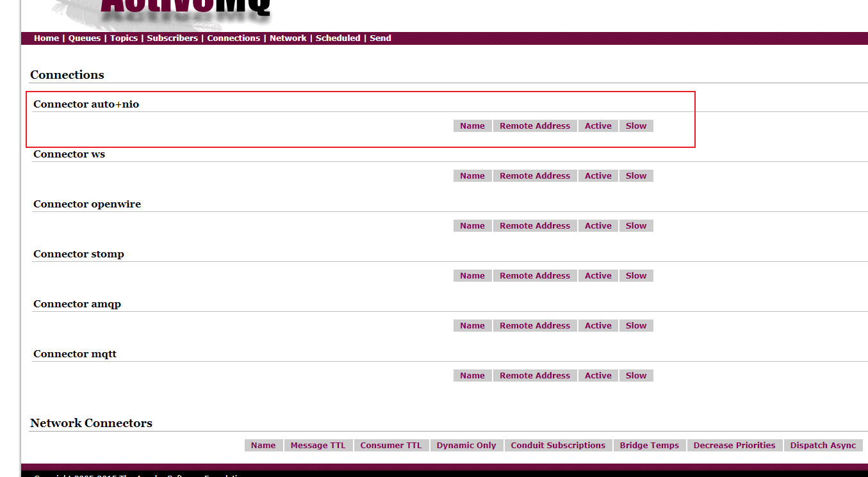Click the Dynamic Only column header
The image size is (868, 477).
click(x=466, y=446)
